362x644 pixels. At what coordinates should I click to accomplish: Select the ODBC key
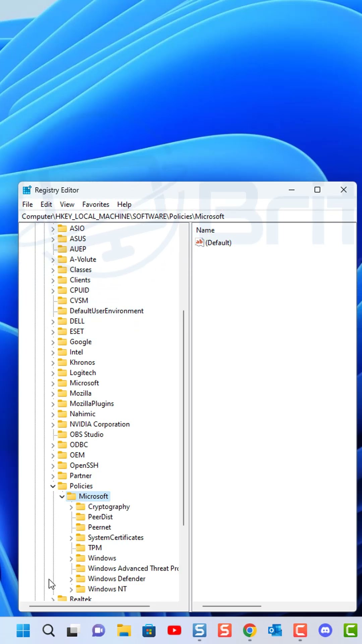pyautogui.click(x=79, y=445)
